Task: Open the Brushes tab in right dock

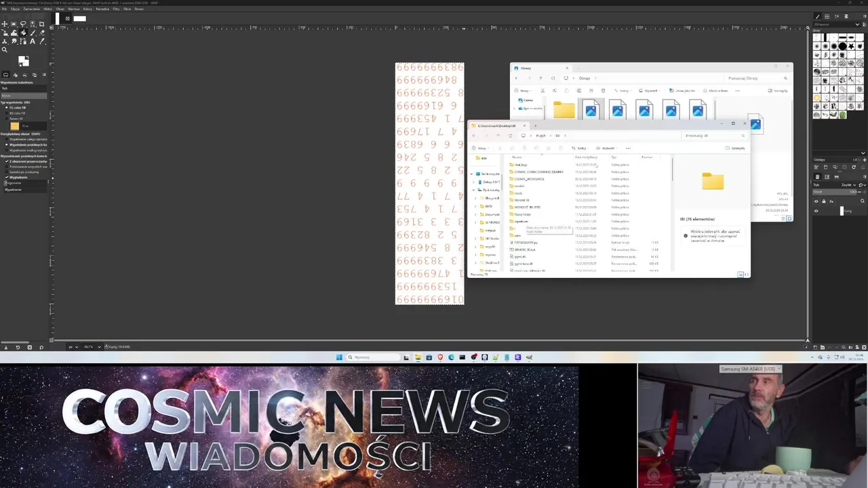Action: pos(816,16)
